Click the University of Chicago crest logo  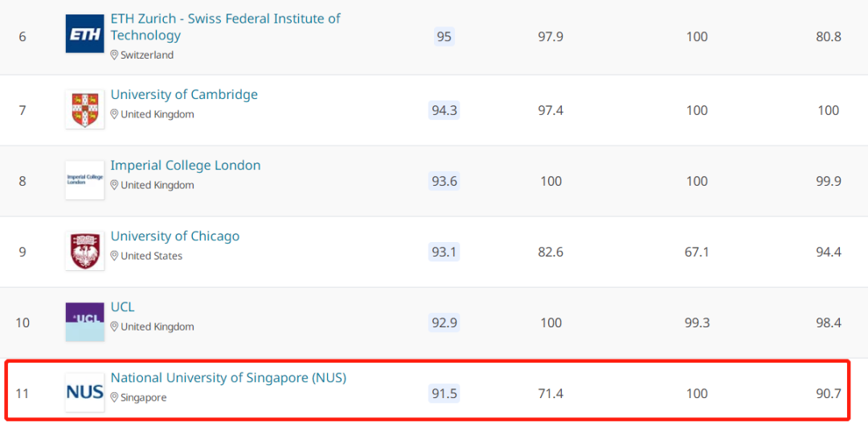(84, 251)
